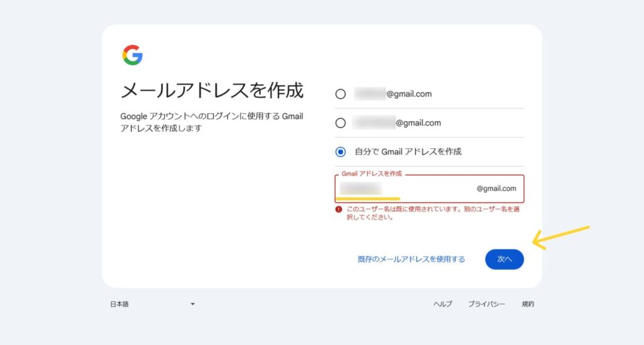The height and width of the screenshot is (345, 644).
Task: Open the ヘルプ footer link
Action: (x=442, y=304)
